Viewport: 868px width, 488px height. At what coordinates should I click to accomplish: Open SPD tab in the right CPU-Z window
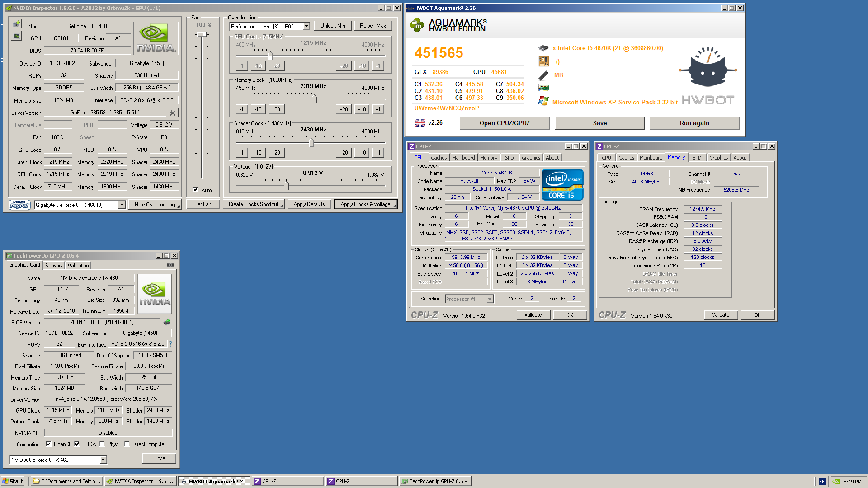pyautogui.click(x=697, y=158)
